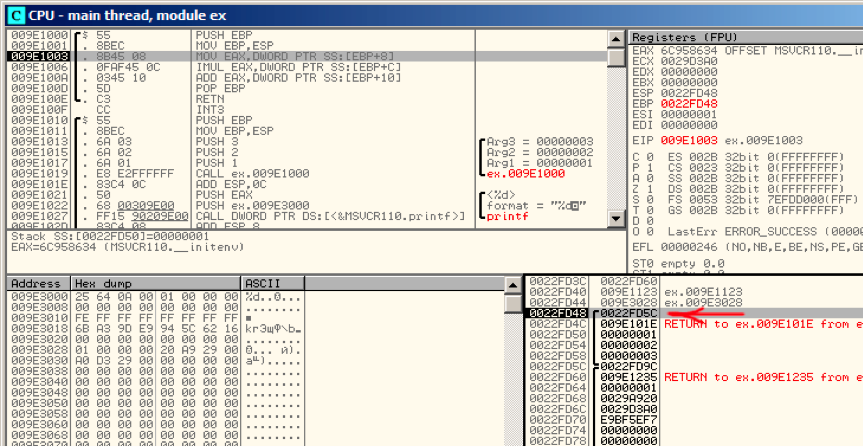Select highlighted stack address 0022FD48
The height and width of the screenshot is (447, 866).
click(556, 313)
